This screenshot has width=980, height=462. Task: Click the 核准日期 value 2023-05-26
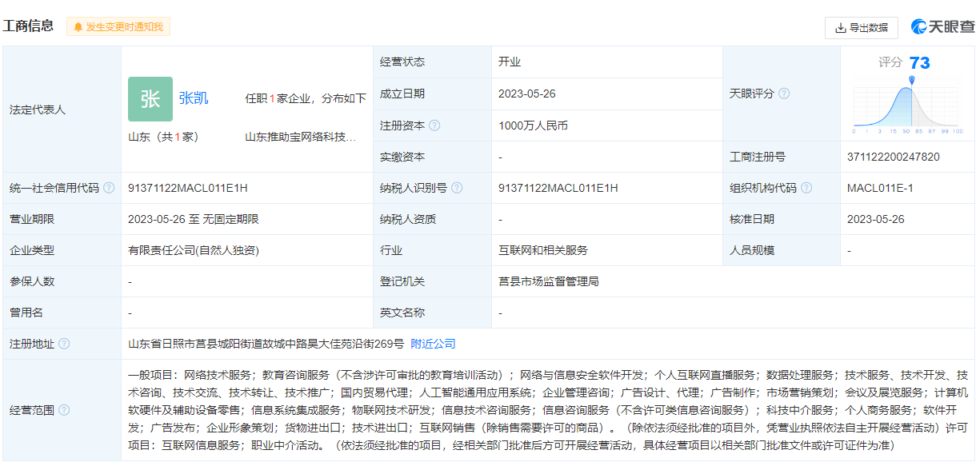tap(876, 219)
